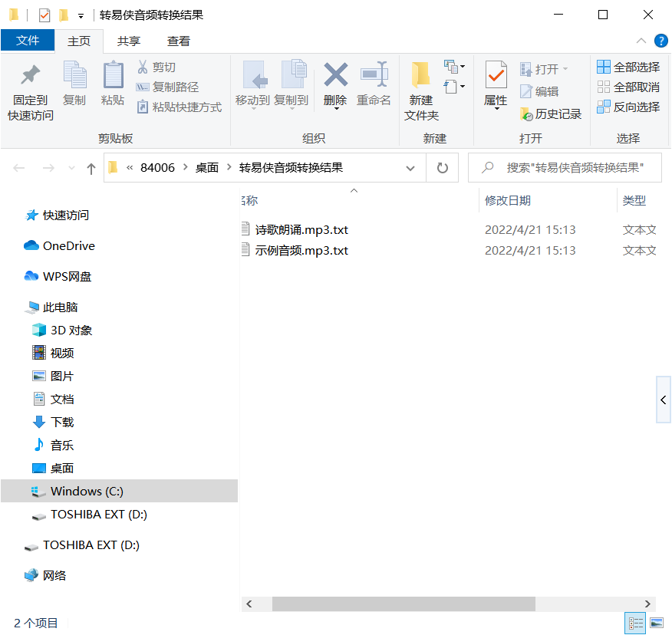Open Copy to (复制到) dropdown

click(x=292, y=84)
